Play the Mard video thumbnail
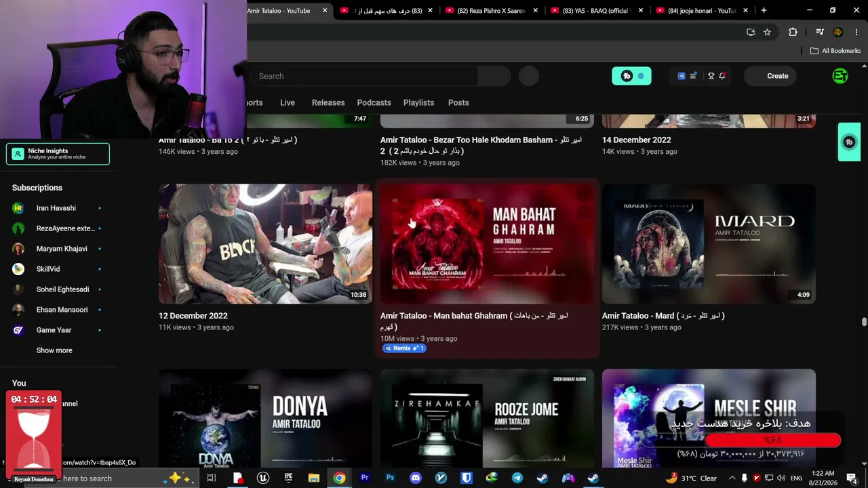Viewport: 868px width, 488px height. coord(709,244)
